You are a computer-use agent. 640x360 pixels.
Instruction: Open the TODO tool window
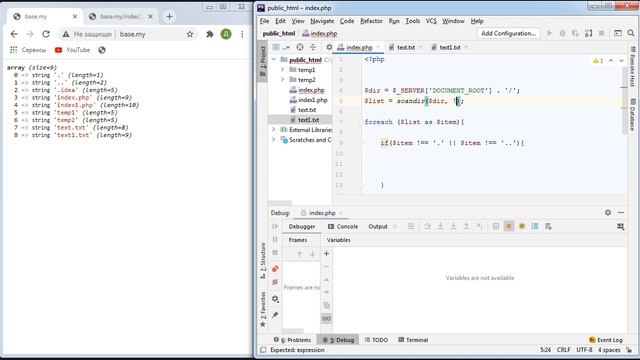pyautogui.click(x=376, y=340)
